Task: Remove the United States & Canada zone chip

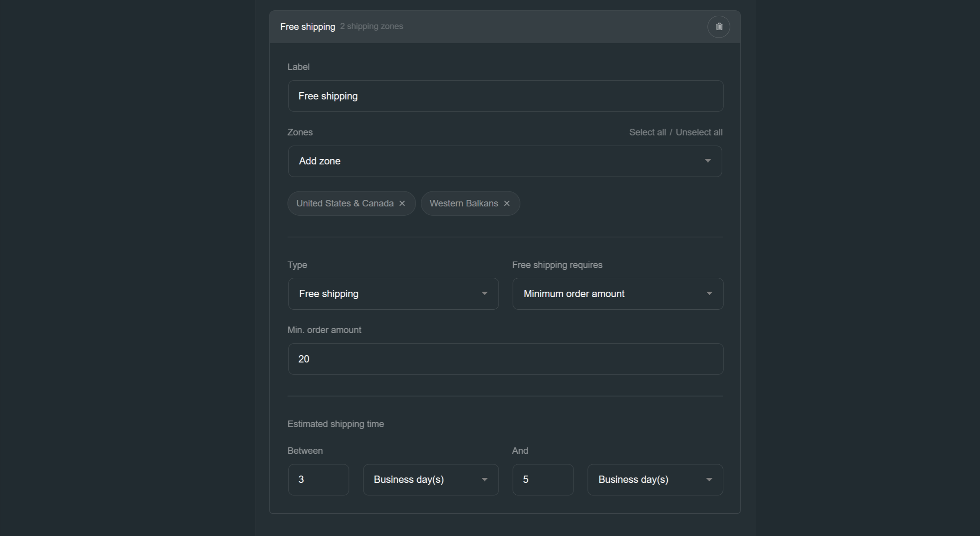Action: (402, 203)
